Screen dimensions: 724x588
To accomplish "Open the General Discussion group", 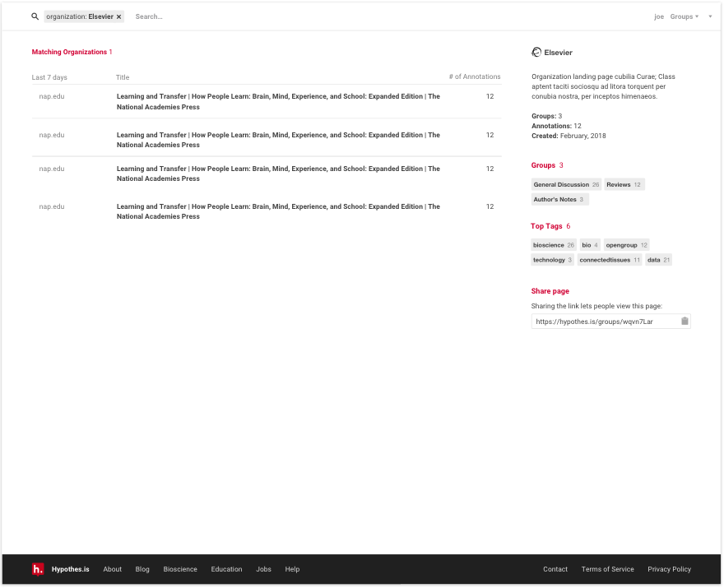I will click(566, 184).
